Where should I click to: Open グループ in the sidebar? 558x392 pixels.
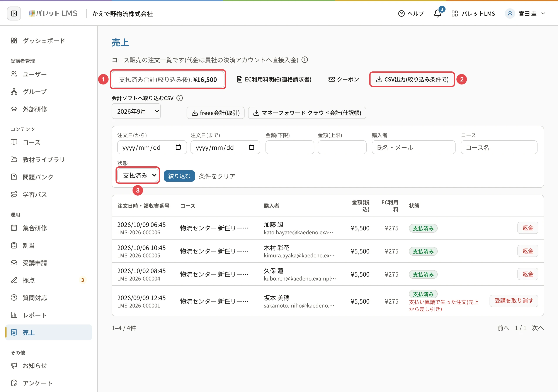49,91
